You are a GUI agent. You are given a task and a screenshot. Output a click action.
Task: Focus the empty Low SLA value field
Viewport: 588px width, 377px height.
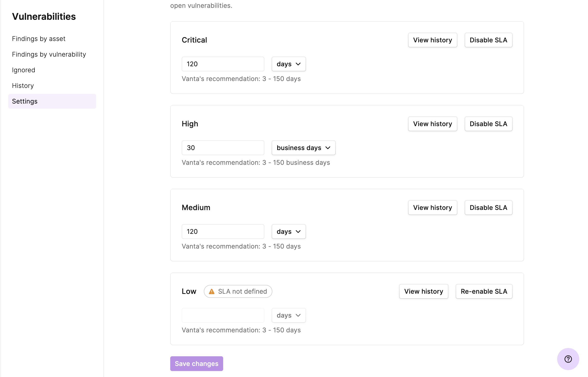[223, 315]
